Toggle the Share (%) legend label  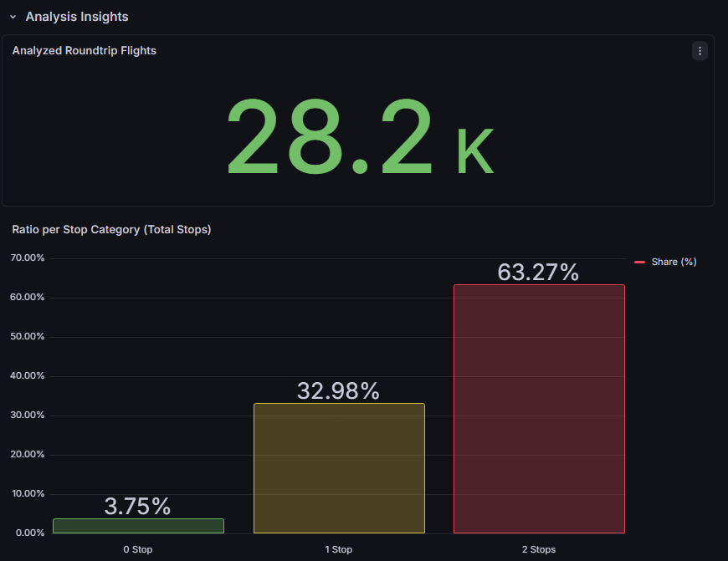click(674, 262)
